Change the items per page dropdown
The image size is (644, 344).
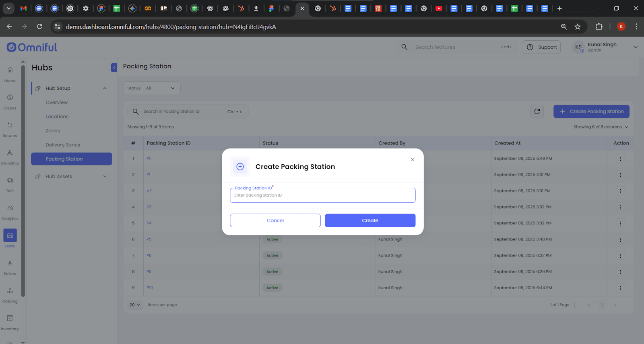pos(135,305)
